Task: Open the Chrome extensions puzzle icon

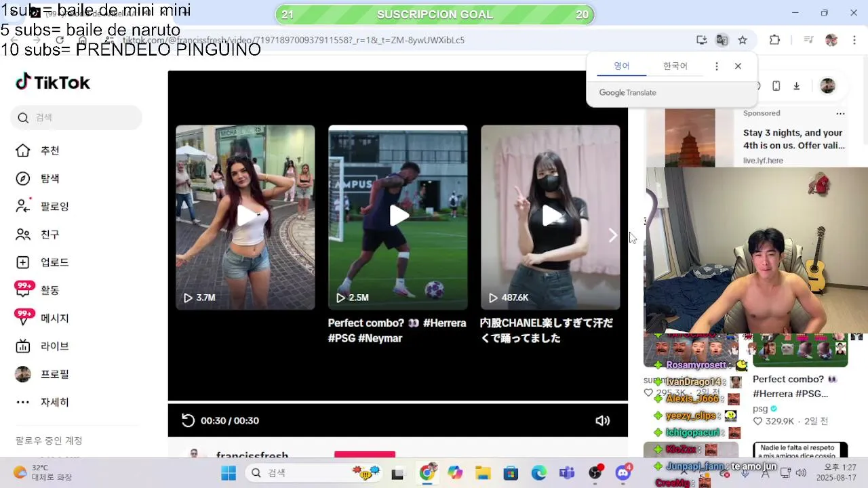Action: 774,40
